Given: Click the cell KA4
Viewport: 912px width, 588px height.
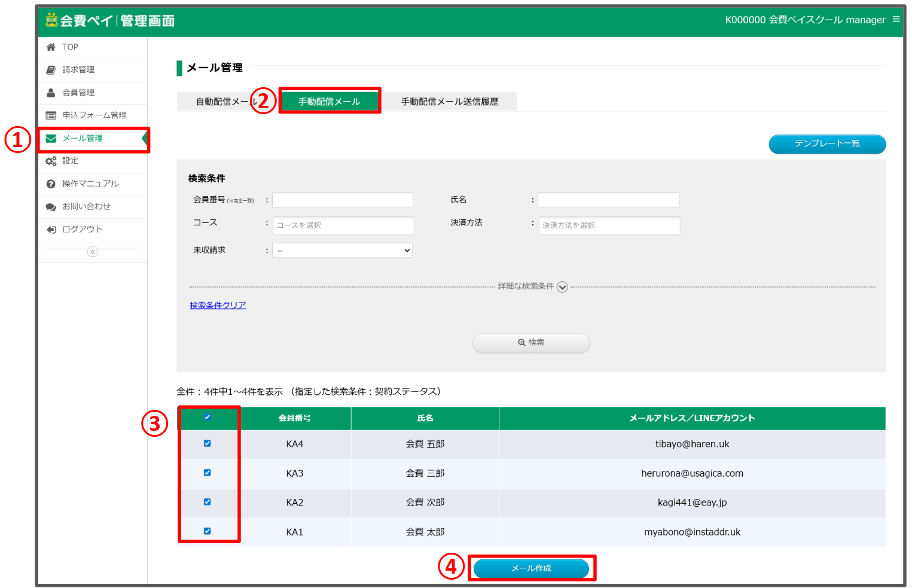Looking at the screenshot, I should 295,444.
